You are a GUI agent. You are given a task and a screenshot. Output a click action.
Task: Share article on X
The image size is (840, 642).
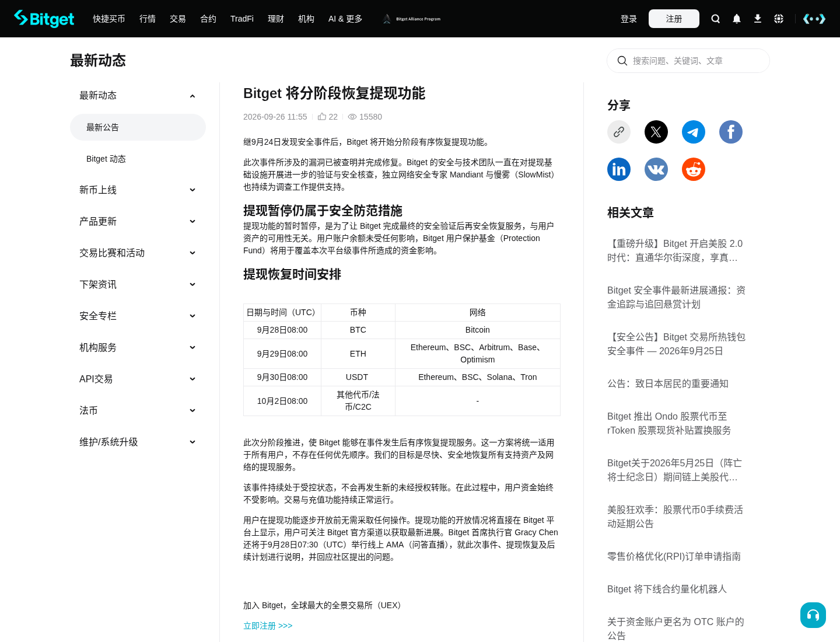pos(656,132)
